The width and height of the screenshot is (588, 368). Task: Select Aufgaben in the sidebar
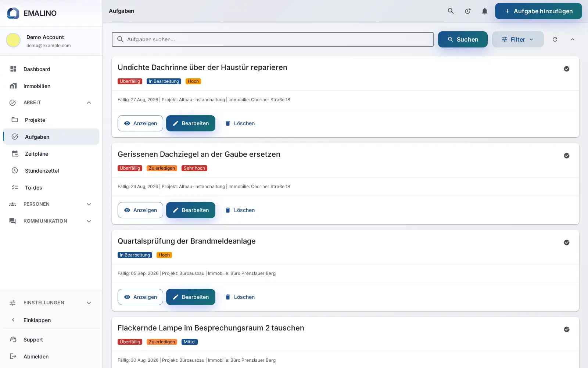(51, 137)
